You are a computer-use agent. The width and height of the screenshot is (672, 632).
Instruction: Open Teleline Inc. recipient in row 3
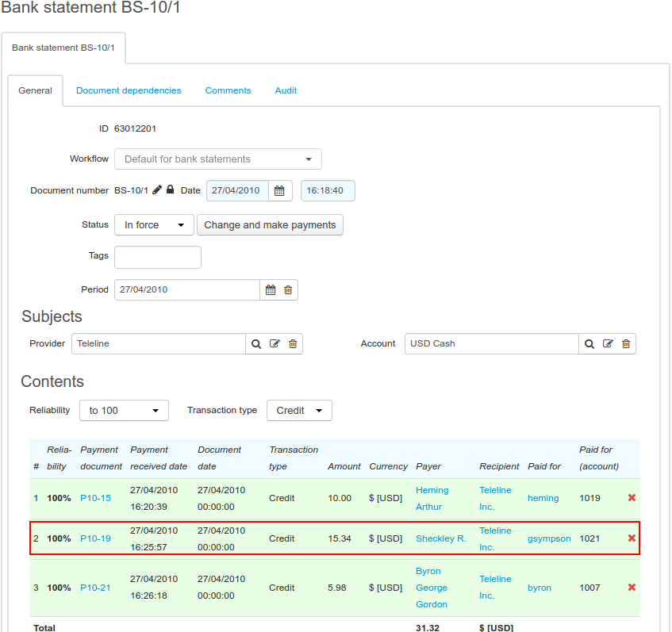point(495,587)
